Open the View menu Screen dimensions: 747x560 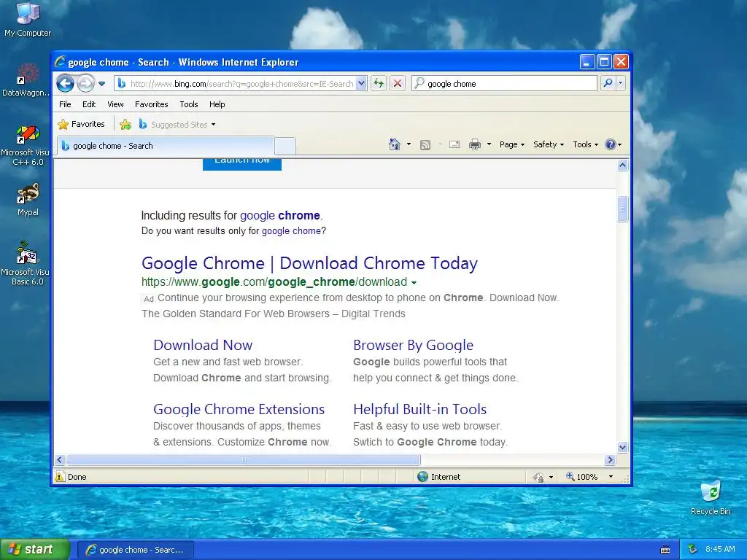pos(115,104)
